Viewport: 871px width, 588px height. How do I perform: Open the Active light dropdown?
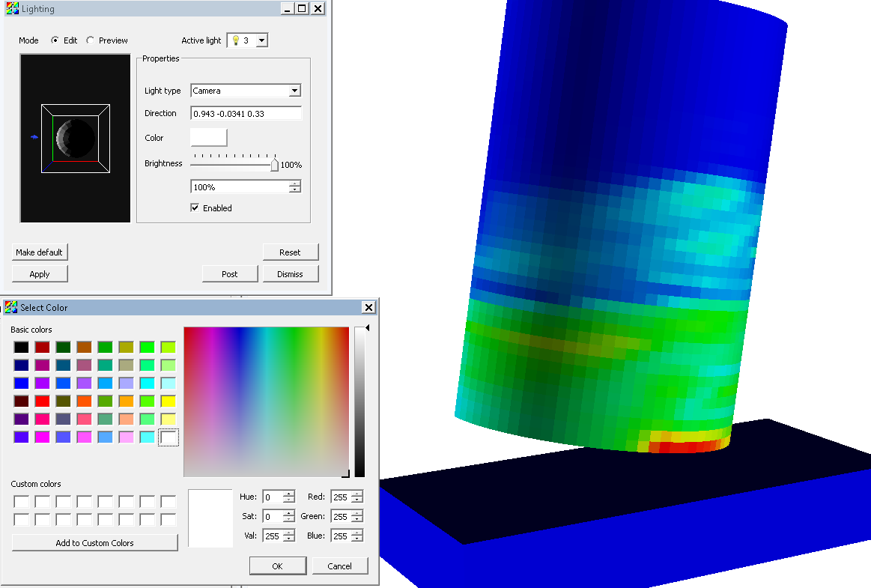(261, 40)
